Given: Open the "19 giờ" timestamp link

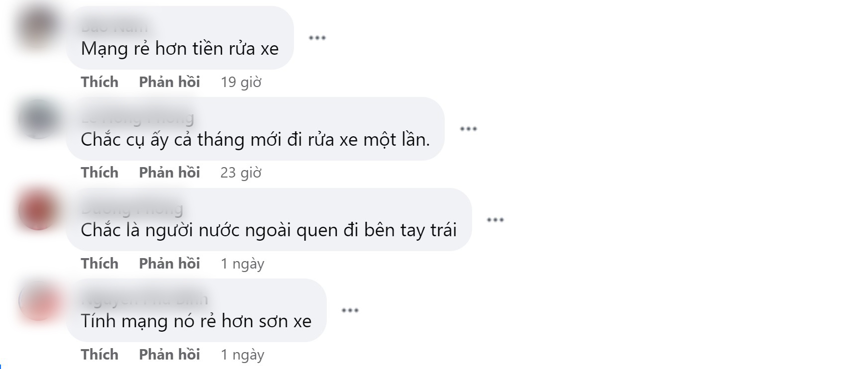Looking at the screenshot, I should click(241, 82).
